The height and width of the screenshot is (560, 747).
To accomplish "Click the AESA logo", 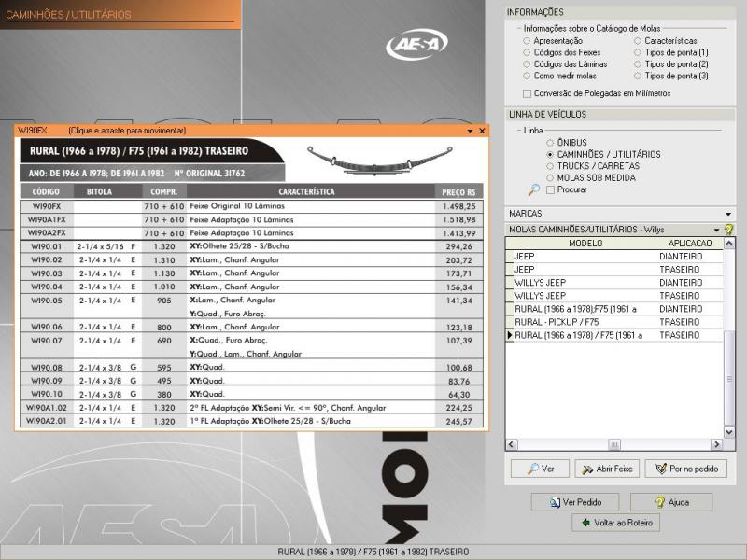I will point(416,44).
